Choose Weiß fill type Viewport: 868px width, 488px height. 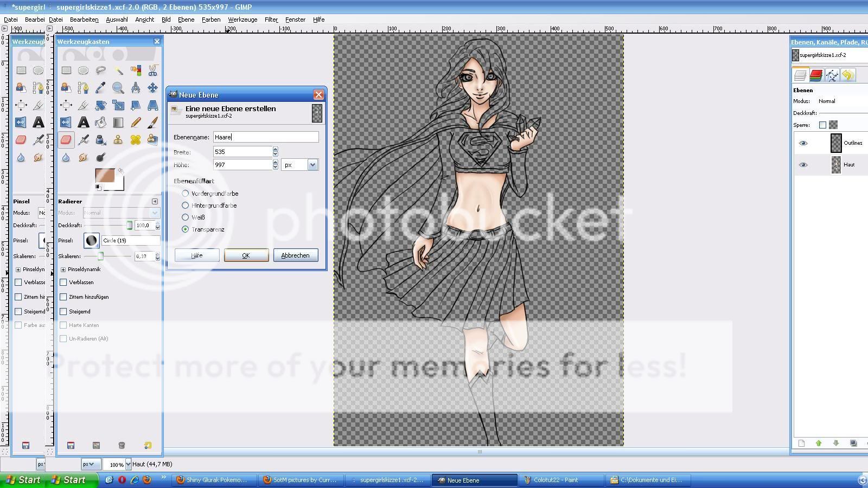pyautogui.click(x=186, y=217)
